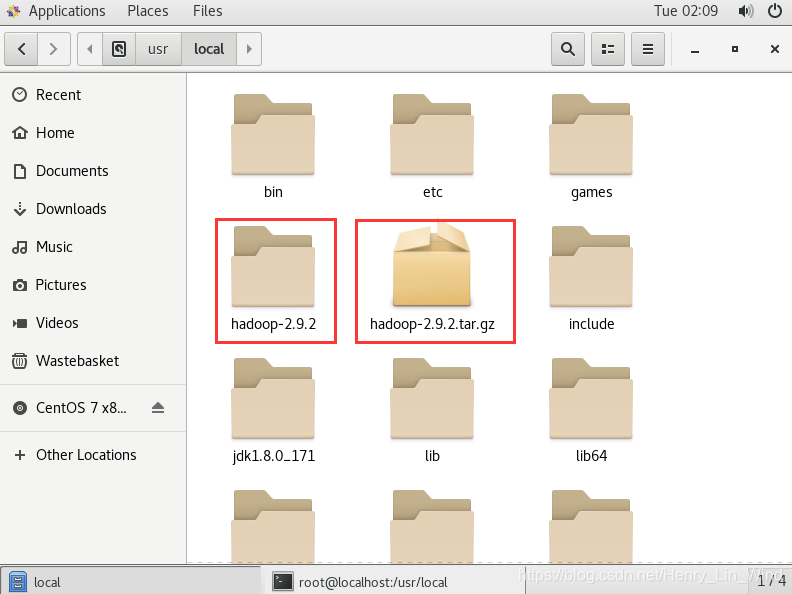Click the volume speaker icon

tap(746, 11)
